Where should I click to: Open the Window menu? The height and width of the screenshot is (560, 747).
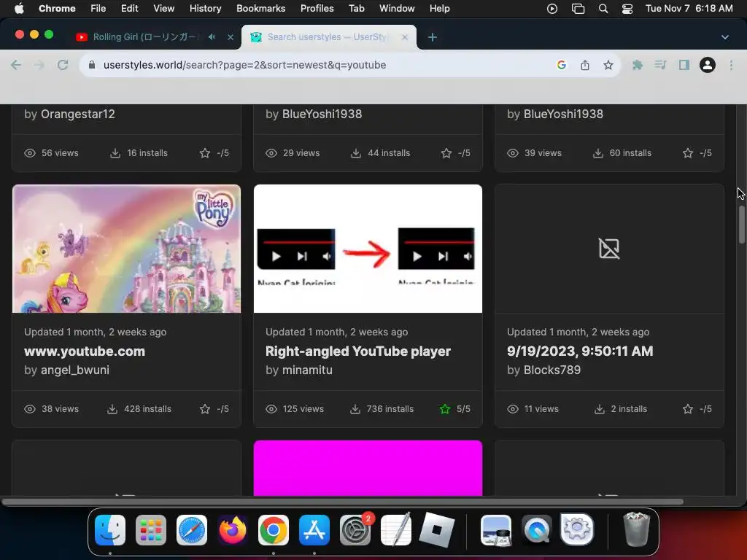(397, 9)
